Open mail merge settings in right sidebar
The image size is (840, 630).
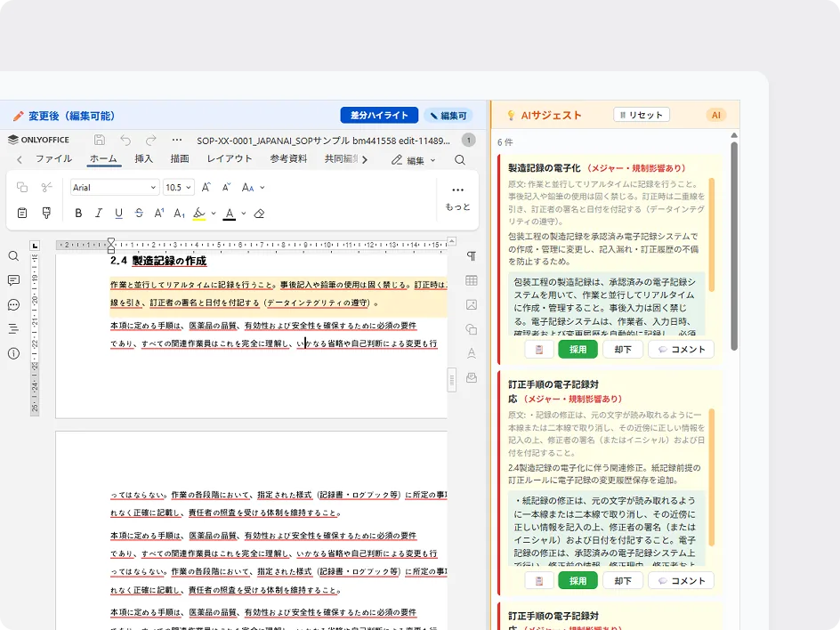point(472,377)
